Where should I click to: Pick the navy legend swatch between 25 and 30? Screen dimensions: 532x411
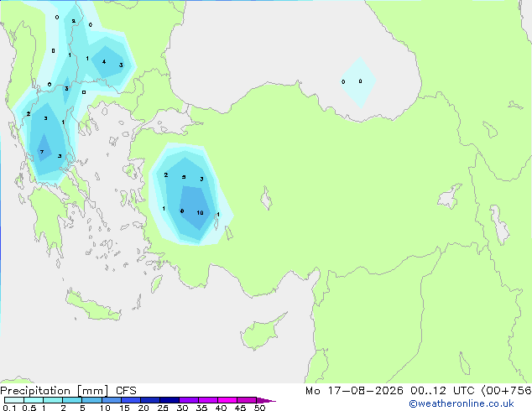170,400
